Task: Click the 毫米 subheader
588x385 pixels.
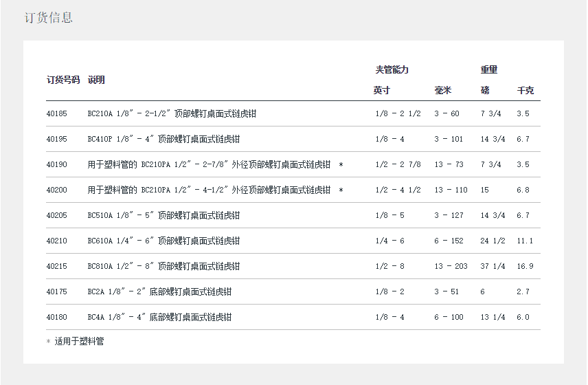Action: click(x=443, y=90)
